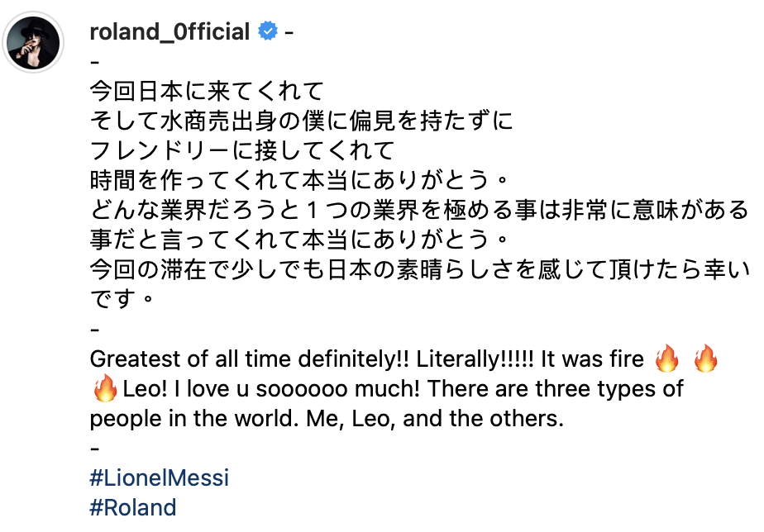Click the text 'Greatest of all time definitely!!'
The height and width of the screenshot is (532, 764).
pos(249,359)
